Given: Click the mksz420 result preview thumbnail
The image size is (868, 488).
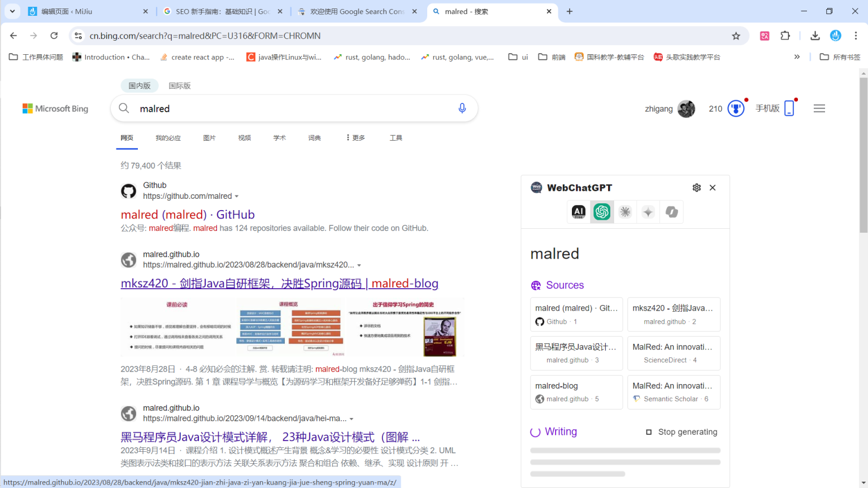Looking at the screenshot, I should [x=292, y=327].
